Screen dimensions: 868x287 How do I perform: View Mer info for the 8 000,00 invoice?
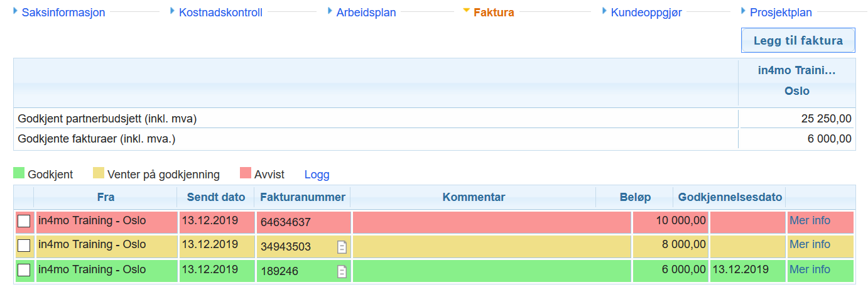point(810,244)
